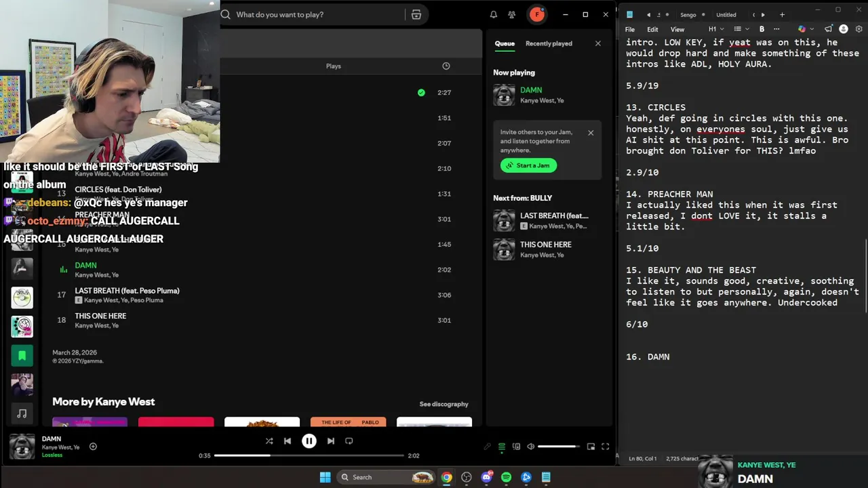Image resolution: width=868 pixels, height=488 pixels.
Task: Open music note playlist in sidebar
Action: click(x=22, y=413)
